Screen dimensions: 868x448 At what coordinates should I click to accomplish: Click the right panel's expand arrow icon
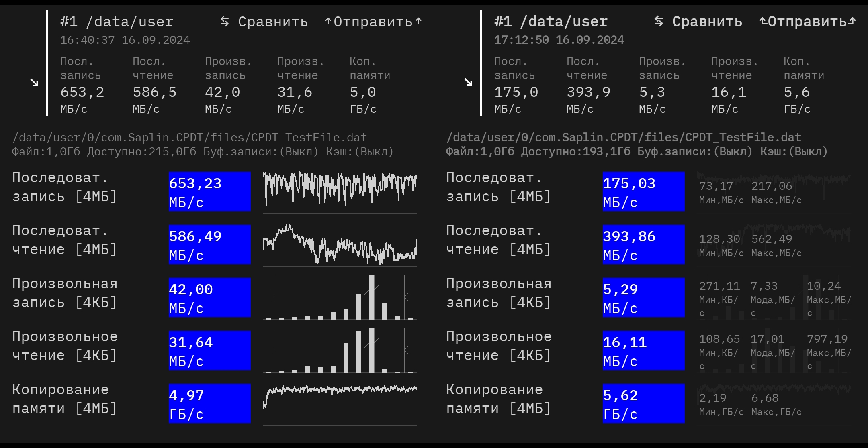[x=468, y=82]
